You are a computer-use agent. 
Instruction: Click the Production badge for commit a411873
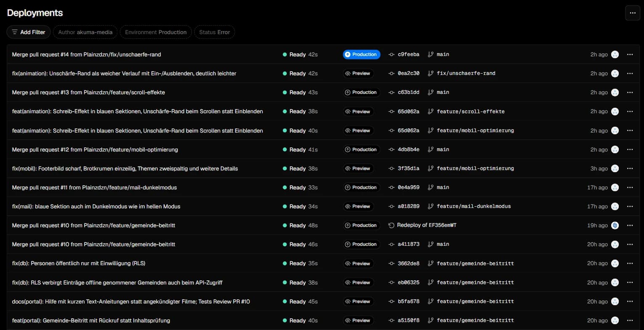click(x=361, y=244)
